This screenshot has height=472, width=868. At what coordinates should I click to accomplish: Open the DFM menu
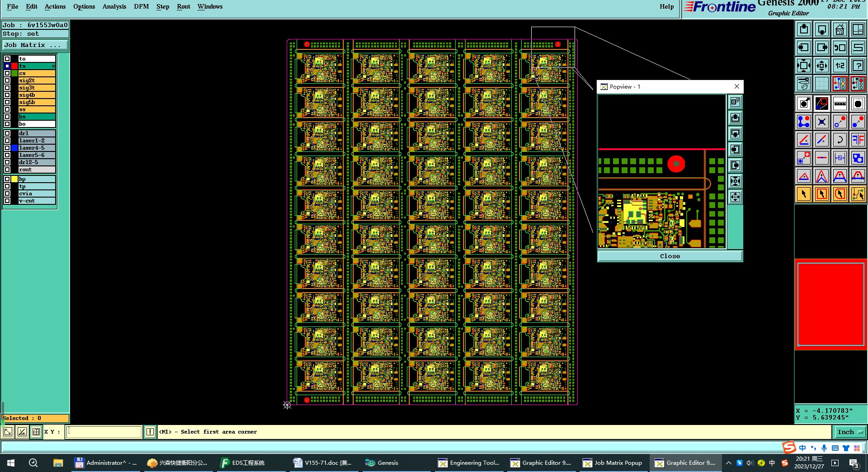pos(142,6)
